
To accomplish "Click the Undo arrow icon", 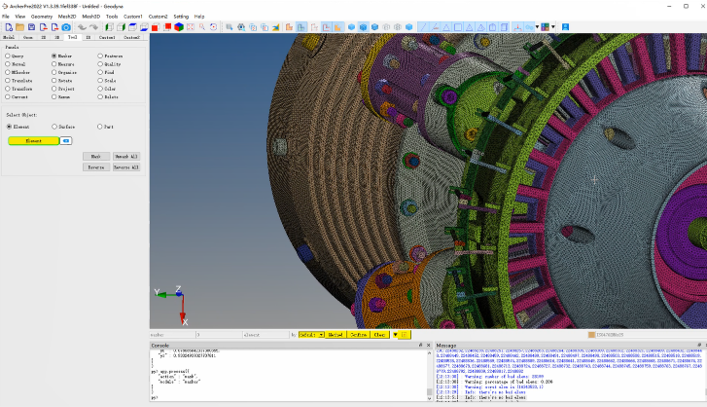I will 82,27.
